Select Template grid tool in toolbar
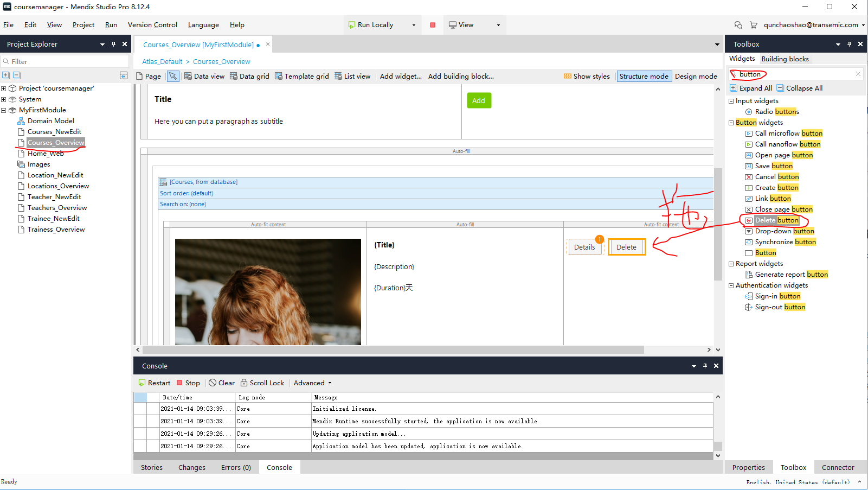The image size is (868, 490). (x=302, y=77)
